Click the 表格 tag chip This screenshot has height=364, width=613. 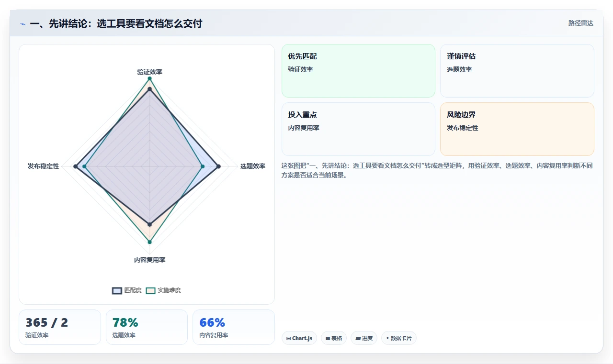click(334, 338)
